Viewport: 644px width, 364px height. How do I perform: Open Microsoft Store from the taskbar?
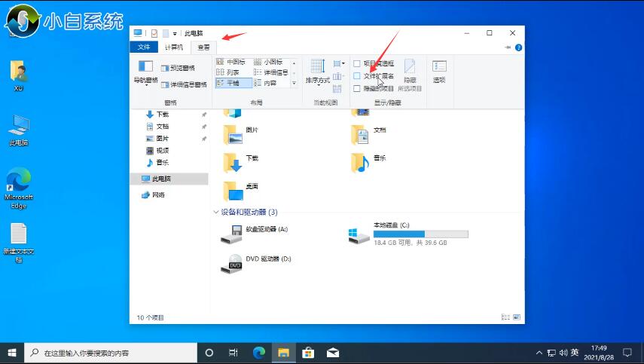pos(308,353)
